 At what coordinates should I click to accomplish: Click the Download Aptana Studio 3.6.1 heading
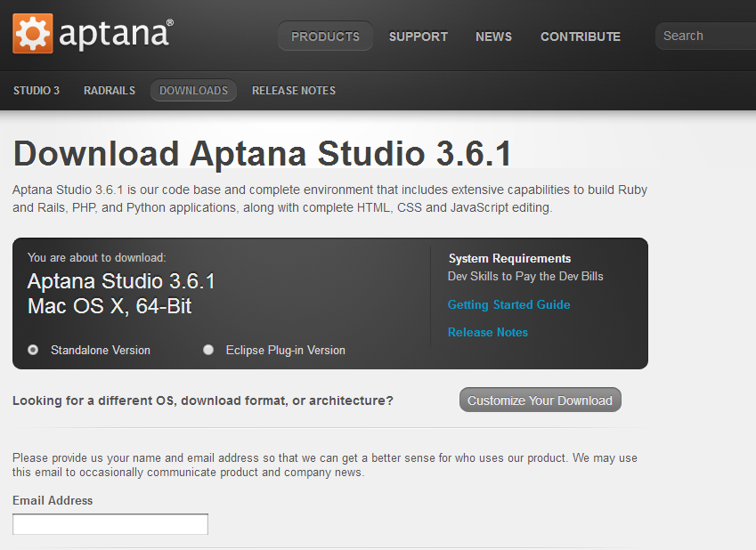click(x=263, y=154)
